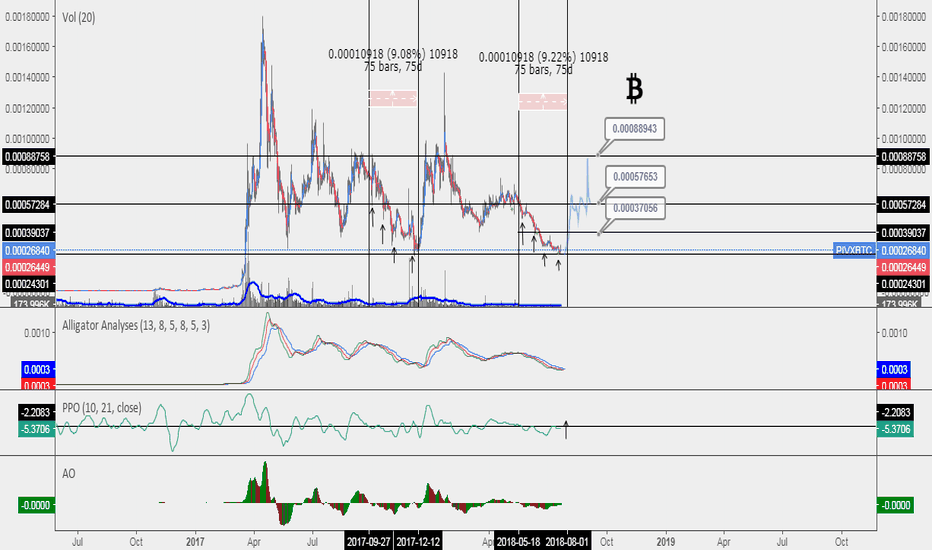Viewport: 932px width, 550px height.
Task: Click the PIVXBTC symbol tag
Action: [x=854, y=250]
